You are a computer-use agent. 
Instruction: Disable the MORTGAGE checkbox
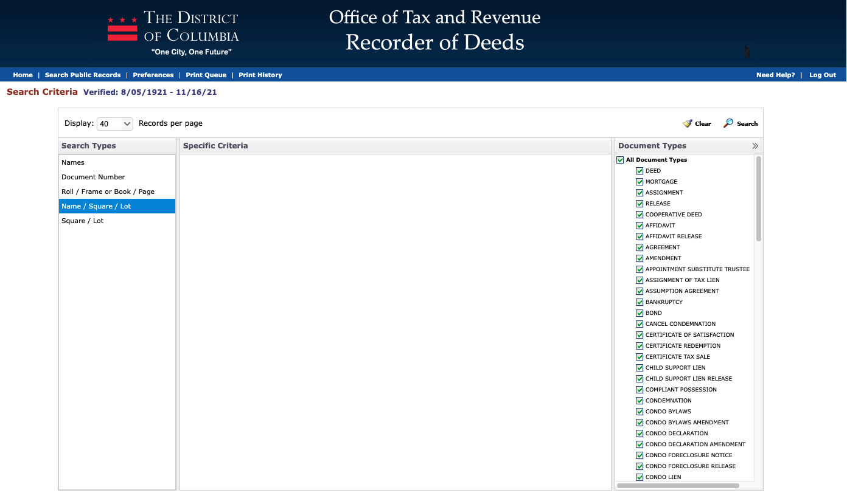click(x=640, y=181)
